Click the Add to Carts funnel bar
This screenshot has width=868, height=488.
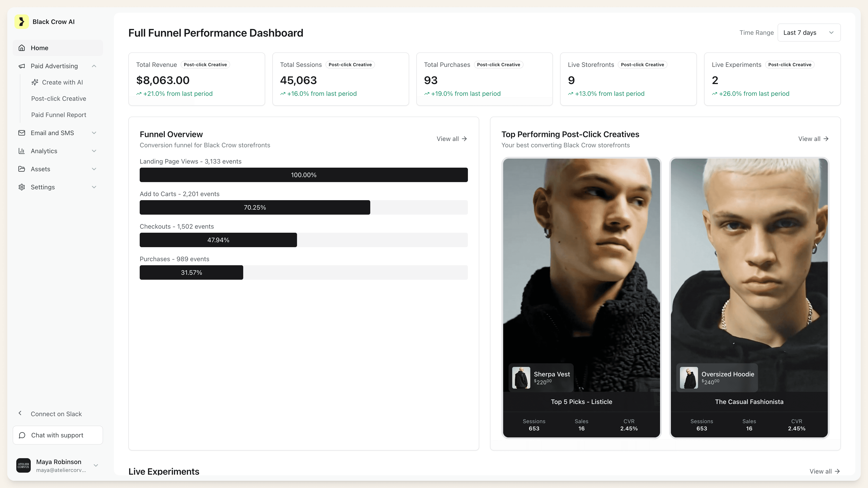(x=255, y=207)
